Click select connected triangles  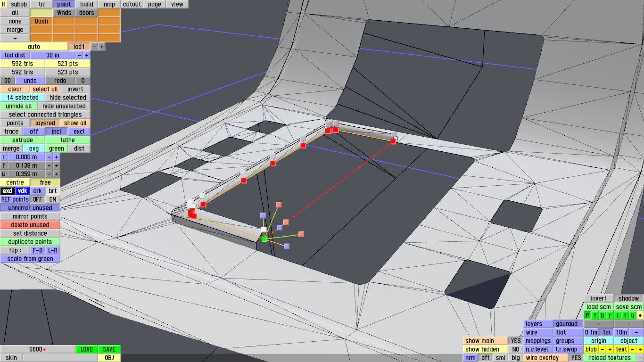click(45, 115)
